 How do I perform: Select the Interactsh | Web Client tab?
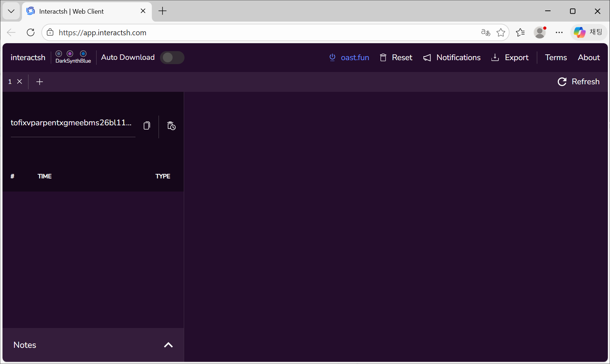click(86, 11)
